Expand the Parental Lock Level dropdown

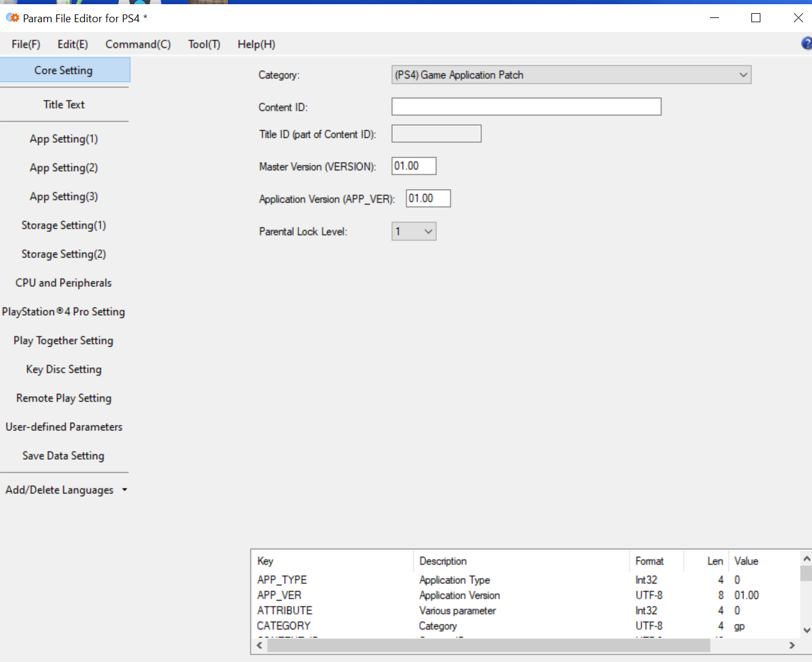point(414,231)
